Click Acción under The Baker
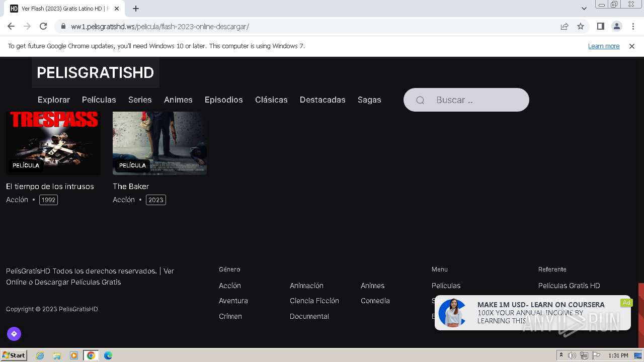 pyautogui.click(x=124, y=200)
